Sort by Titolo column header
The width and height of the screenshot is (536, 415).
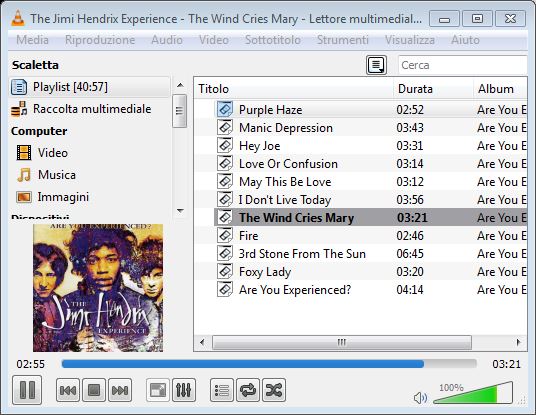tap(294, 89)
